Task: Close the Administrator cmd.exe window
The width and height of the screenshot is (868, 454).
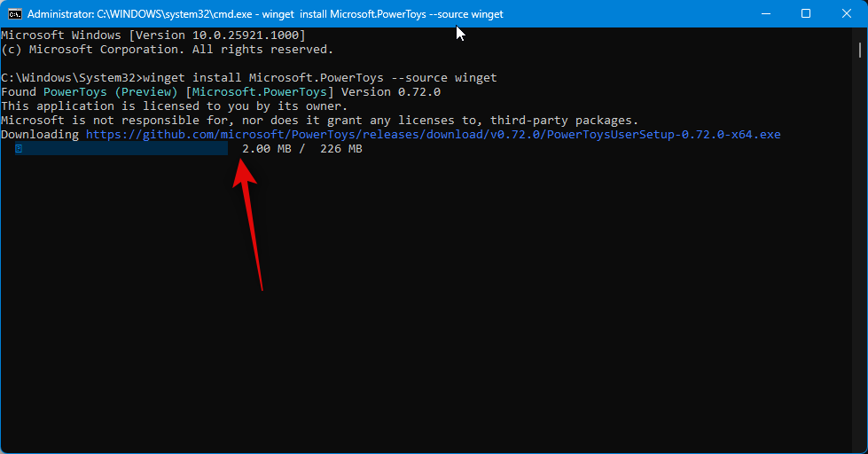Action: click(x=846, y=13)
